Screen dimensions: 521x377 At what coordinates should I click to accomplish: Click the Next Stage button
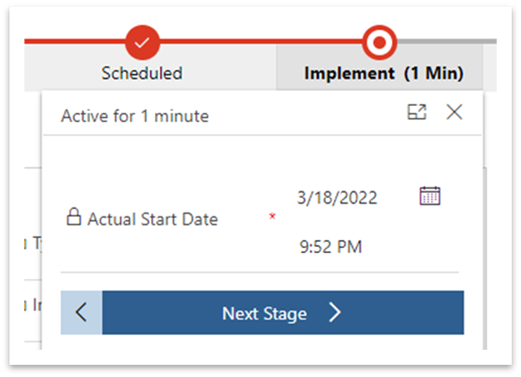coord(283,312)
